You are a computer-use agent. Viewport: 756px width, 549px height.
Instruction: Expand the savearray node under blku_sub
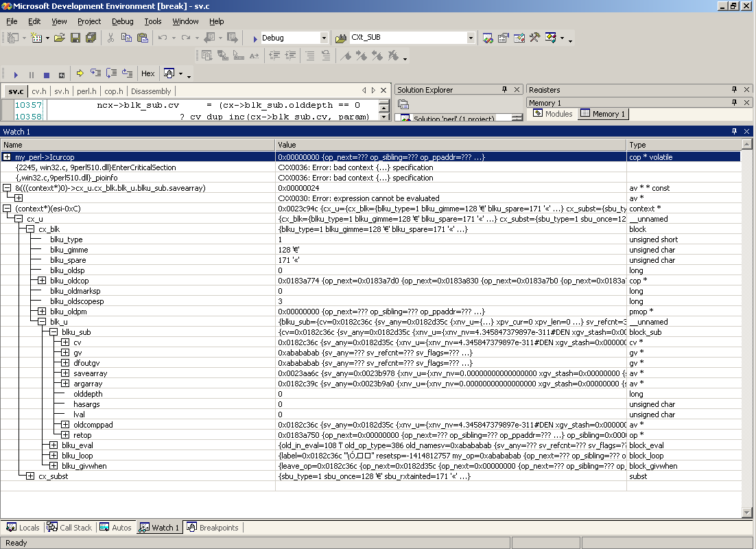[x=65, y=373]
